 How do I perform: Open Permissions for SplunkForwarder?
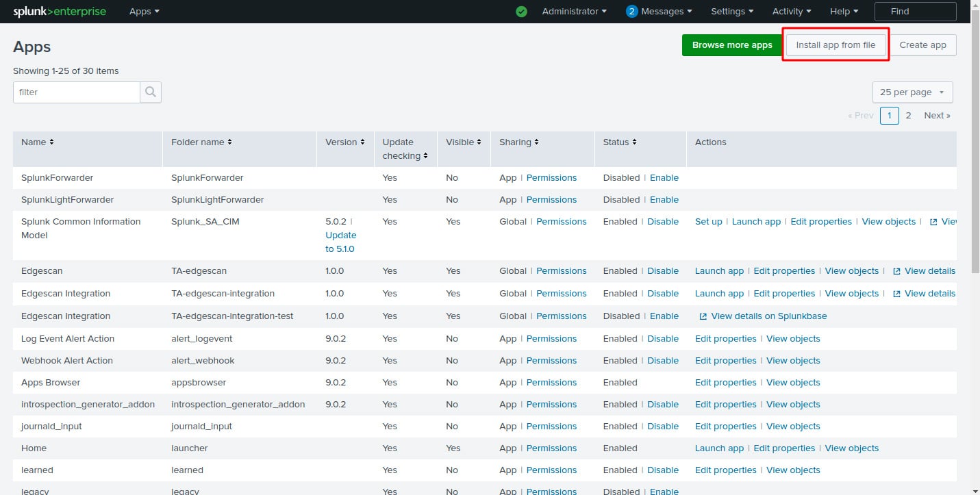click(551, 178)
